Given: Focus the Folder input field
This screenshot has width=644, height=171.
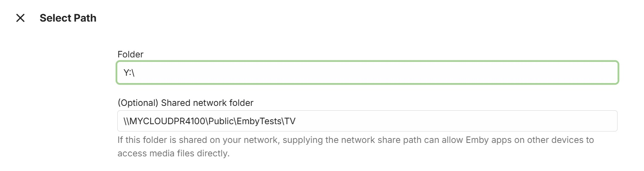Looking at the screenshot, I should pyautogui.click(x=367, y=72).
